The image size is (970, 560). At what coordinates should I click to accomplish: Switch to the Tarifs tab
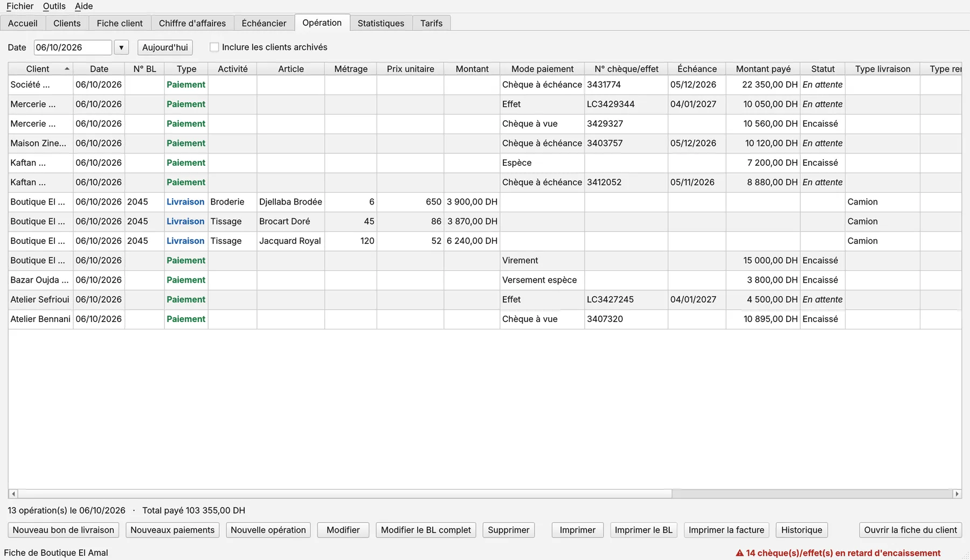point(432,23)
